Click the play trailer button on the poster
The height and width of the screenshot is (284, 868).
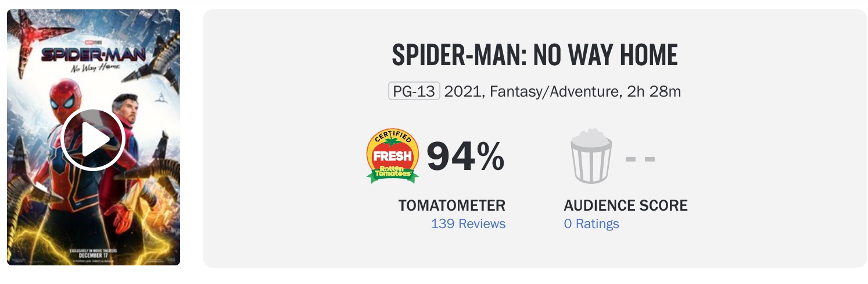(93, 140)
